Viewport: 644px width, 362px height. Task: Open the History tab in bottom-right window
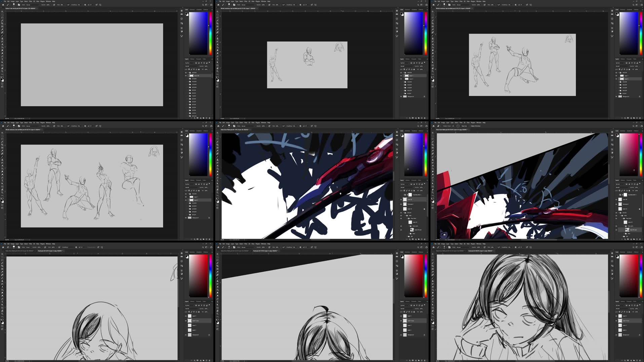(622, 301)
